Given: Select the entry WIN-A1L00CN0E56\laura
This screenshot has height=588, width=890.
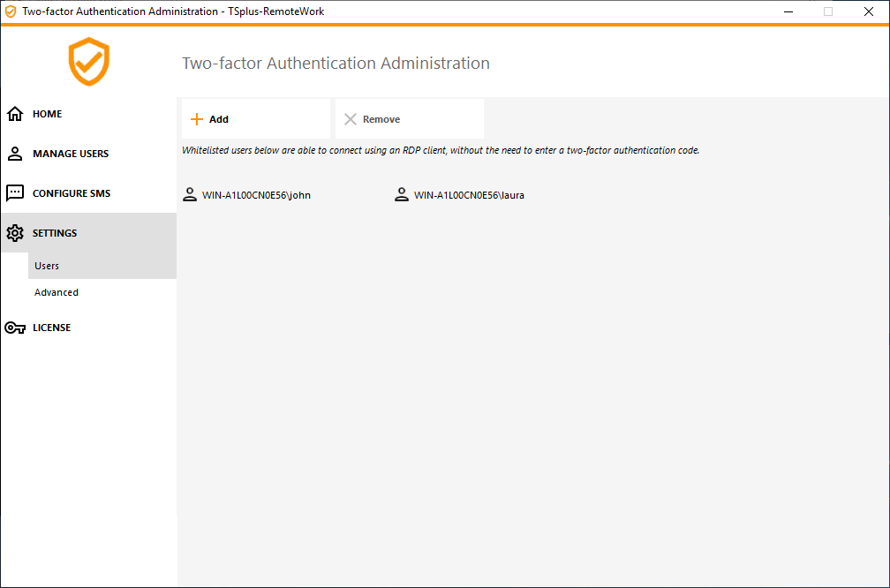Looking at the screenshot, I should 468,194.
